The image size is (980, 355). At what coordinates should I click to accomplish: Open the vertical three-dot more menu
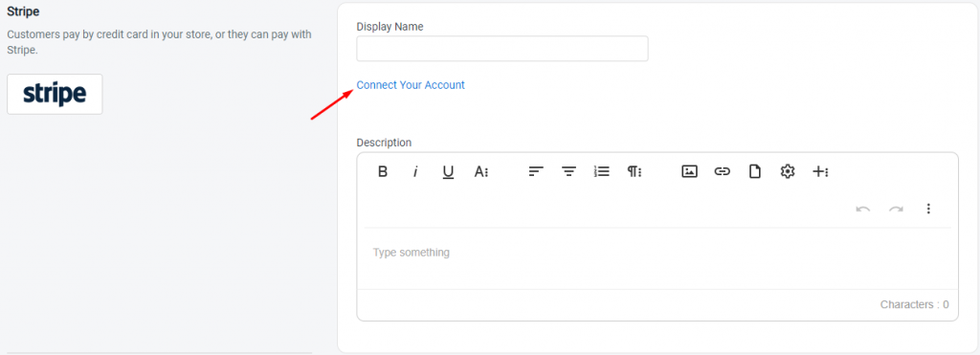click(928, 209)
